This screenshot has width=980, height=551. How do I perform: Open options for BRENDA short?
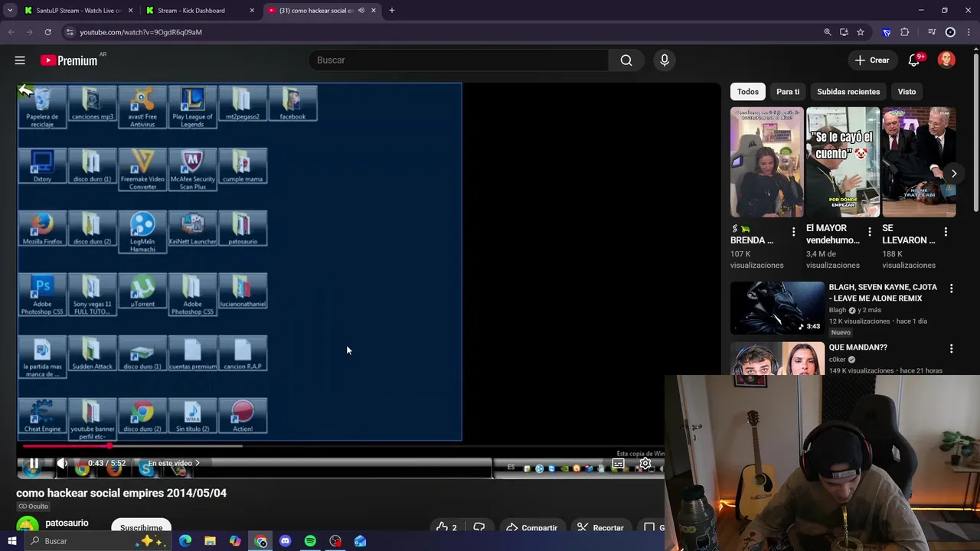pos(793,232)
